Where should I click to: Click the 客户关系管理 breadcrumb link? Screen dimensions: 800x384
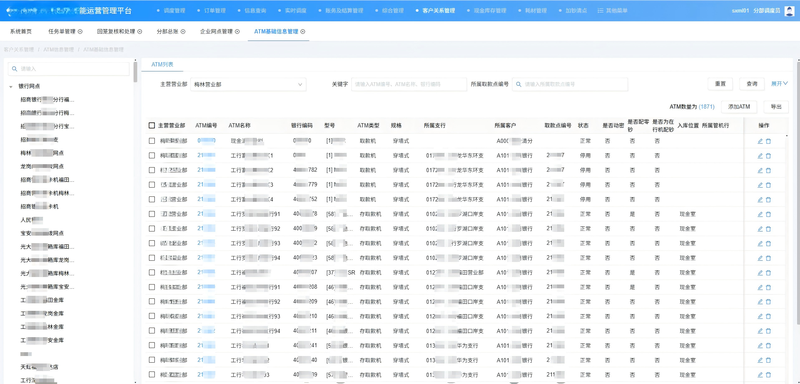18,49
